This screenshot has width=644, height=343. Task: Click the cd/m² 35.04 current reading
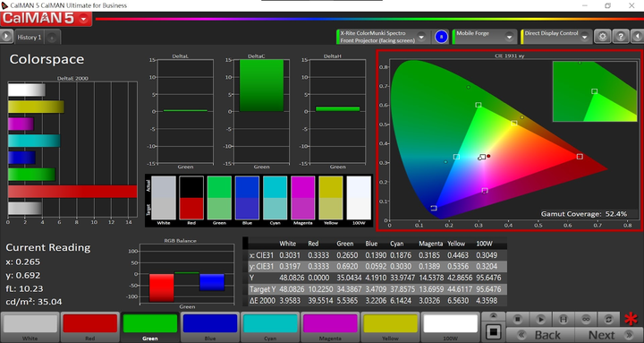pyautogui.click(x=34, y=302)
